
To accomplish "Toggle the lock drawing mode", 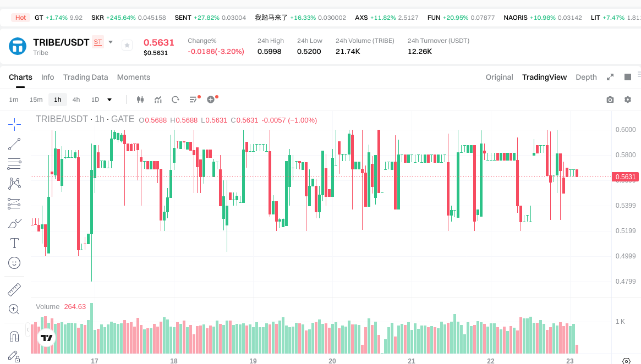I will pyautogui.click(x=14, y=356).
